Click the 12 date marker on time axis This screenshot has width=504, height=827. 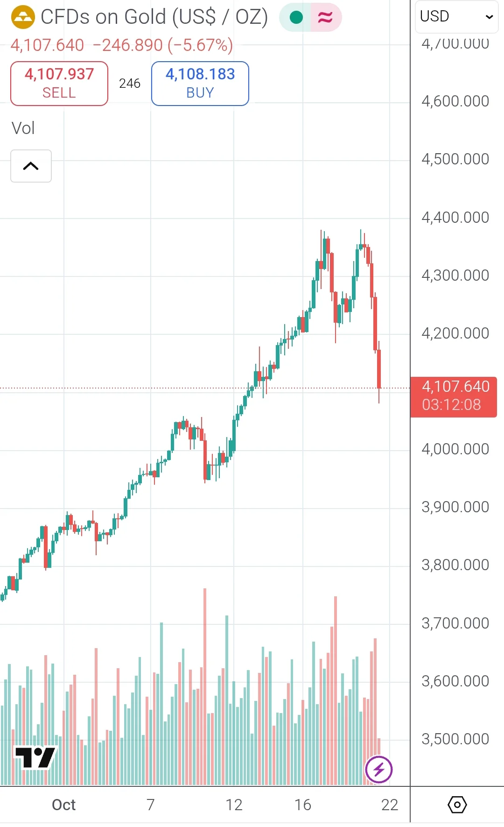click(x=234, y=805)
